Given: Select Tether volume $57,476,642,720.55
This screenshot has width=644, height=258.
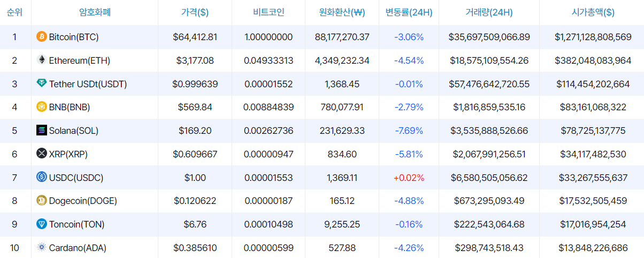Looking at the screenshot, I should click(x=489, y=84).
